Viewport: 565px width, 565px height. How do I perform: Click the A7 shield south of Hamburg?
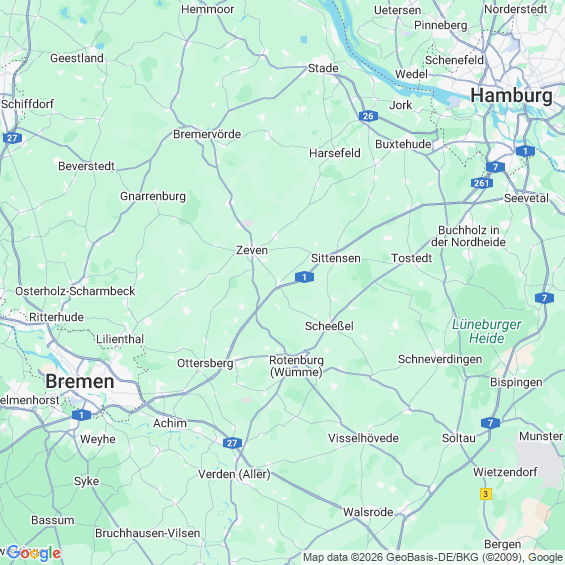(x=495, y=167)
